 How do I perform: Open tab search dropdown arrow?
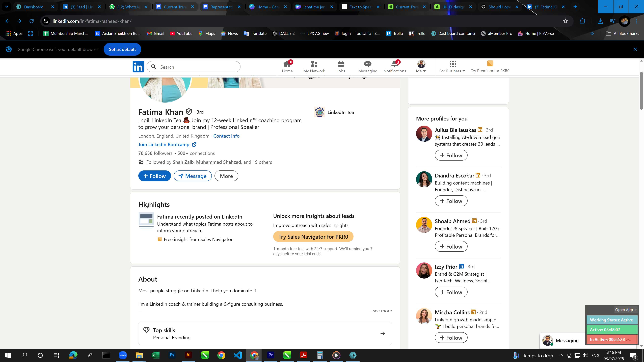[7, 7]
